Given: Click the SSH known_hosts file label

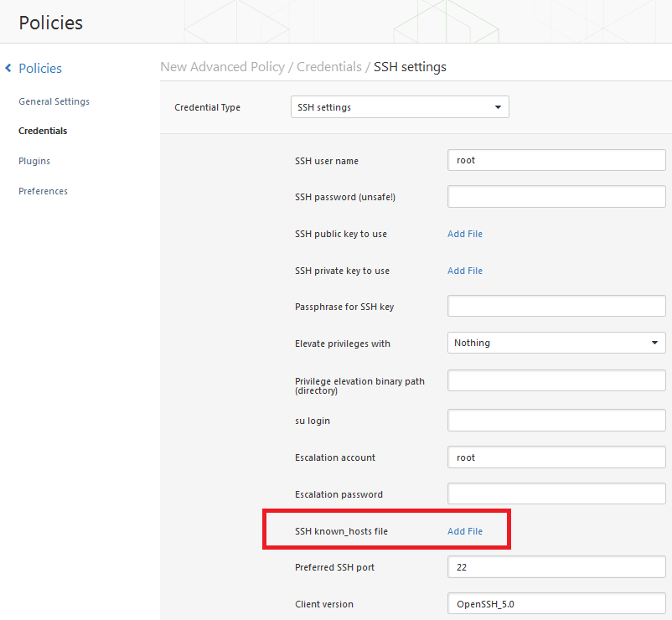Looking at the screenshot, I should click(341, 531).
